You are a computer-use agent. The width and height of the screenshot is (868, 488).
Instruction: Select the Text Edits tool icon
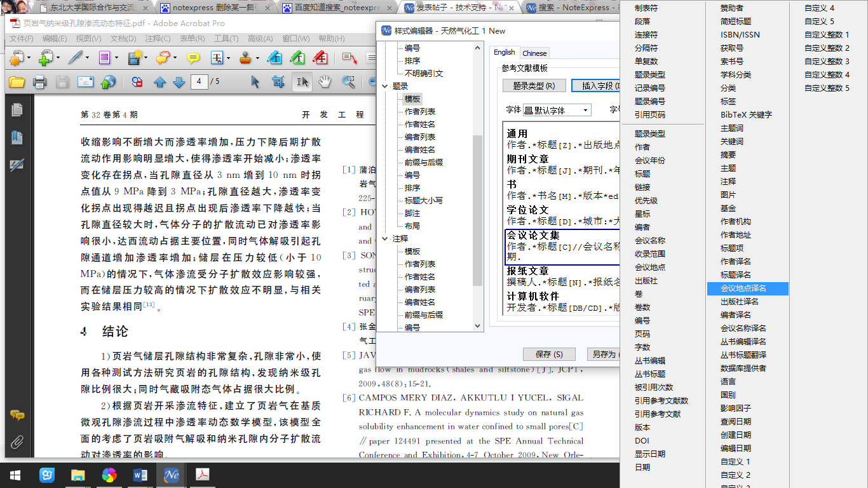217,58
